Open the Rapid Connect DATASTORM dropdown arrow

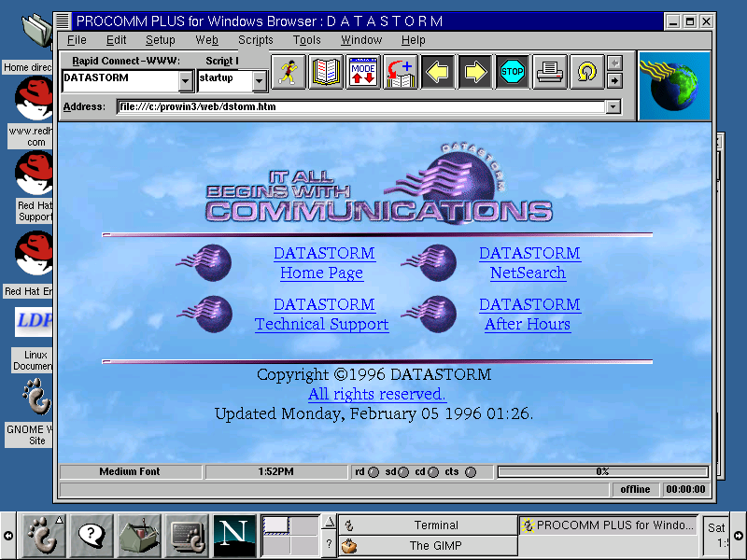(185, 81)
